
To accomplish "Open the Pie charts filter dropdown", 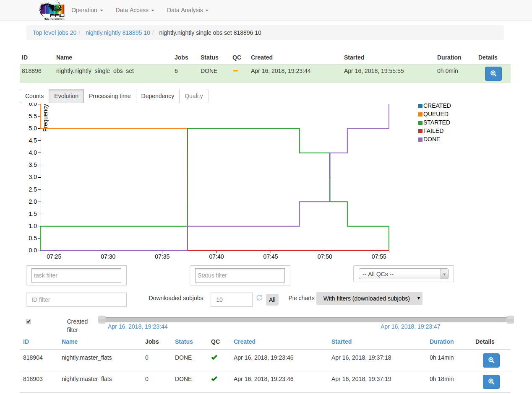I will [369, 298].
